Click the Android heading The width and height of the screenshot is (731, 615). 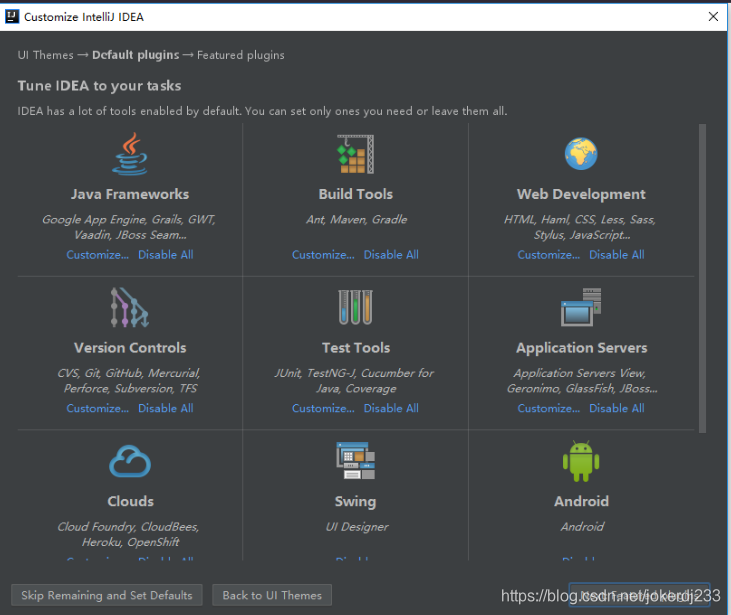coord(581,501)
